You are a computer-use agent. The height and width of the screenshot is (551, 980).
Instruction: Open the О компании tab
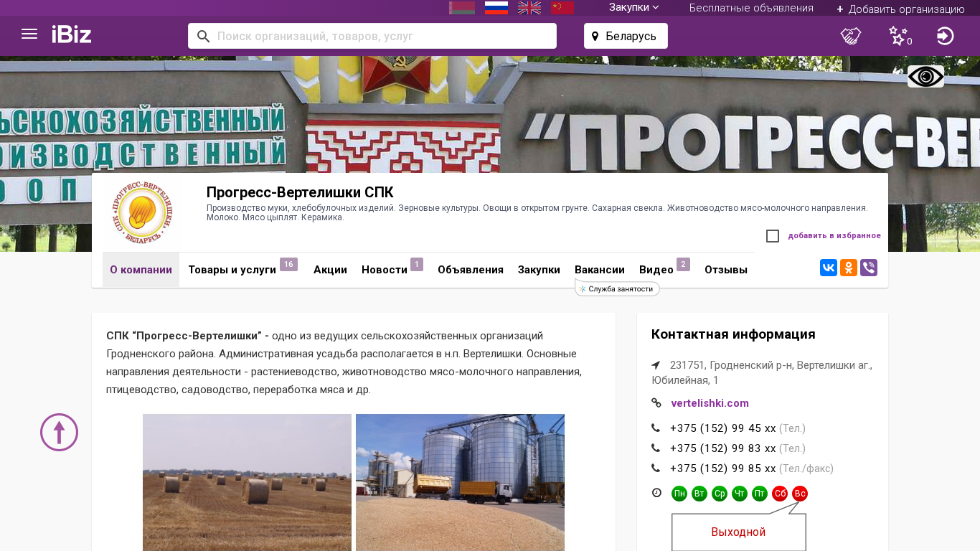coord(141,270)
